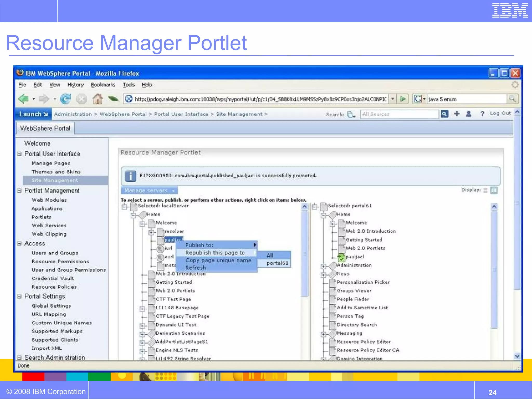Click the browser Back arrow icon

point(23,99)
